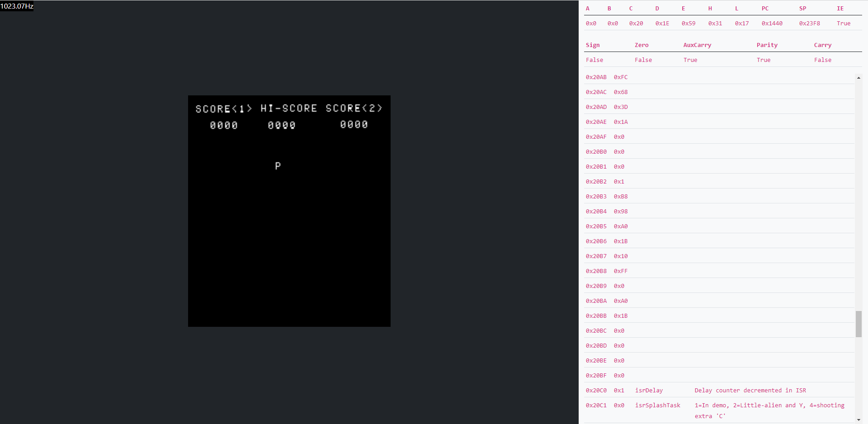The width and height of the screenshot is (868, 424).
Task: Click memory address 0x20BC row
Action: [719, 331]
